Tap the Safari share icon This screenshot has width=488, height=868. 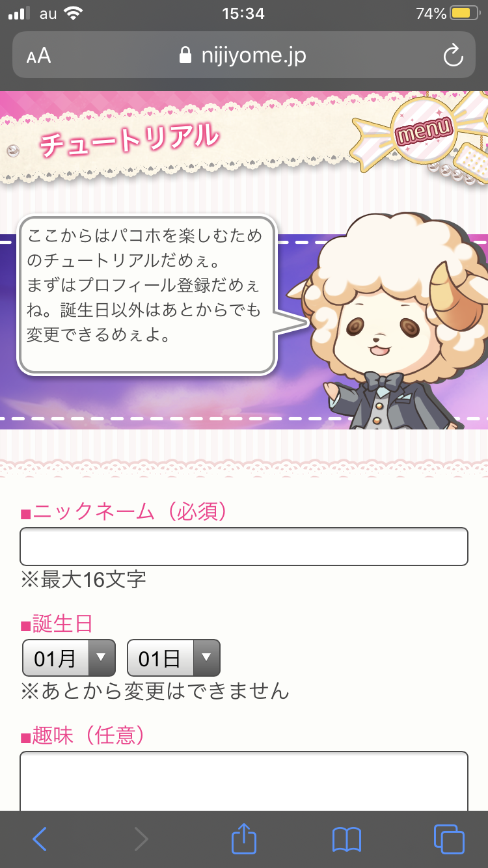click(x=244, y=838)
